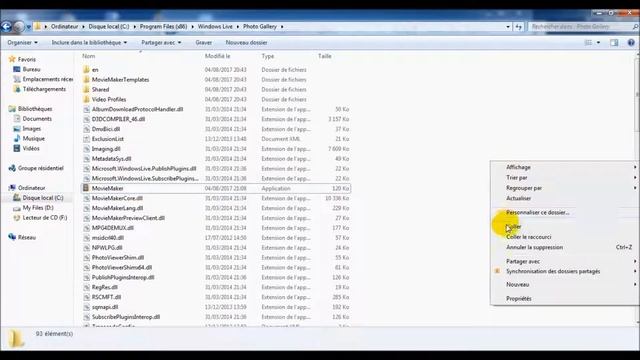This screenshot has height=360, width=640.
Task: Click the MovieMaker application icon
Action: (x=86, y=188)
